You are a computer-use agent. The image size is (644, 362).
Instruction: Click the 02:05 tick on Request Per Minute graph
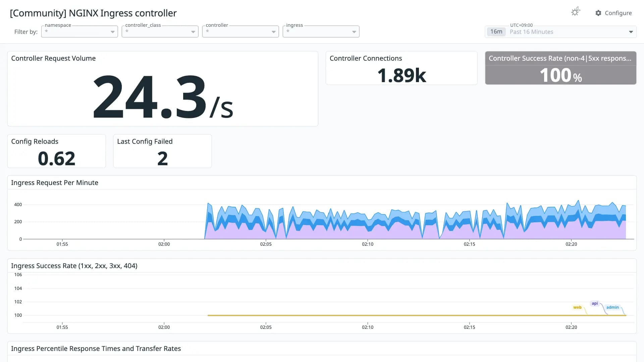click(266, 244)
